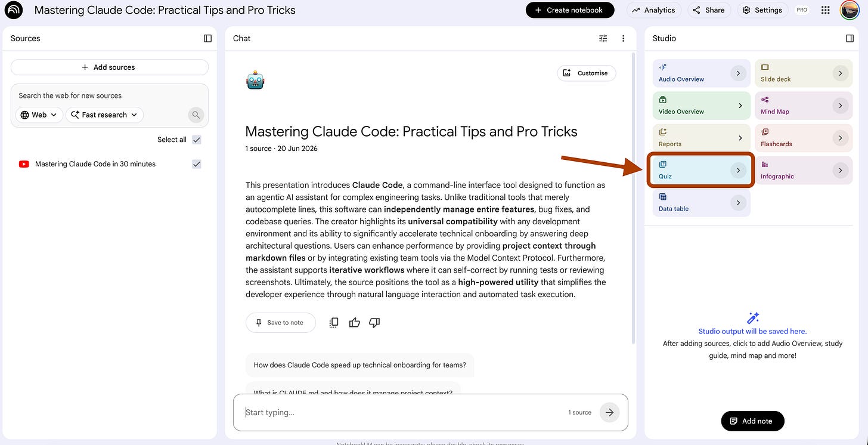Generate Flashcards in Studio
This screenshot has height=445, width=868.
coord(801,138)
